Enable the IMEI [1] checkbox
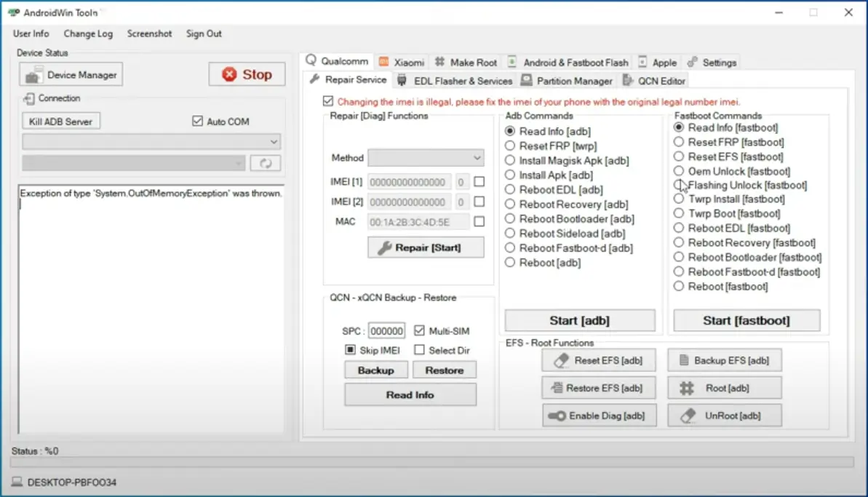This screenshot has height=497, width=868. (x=479, y=181)
